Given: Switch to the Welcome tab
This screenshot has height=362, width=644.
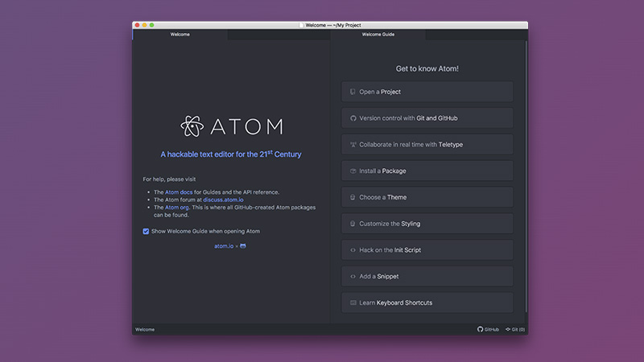Looking at the screenshot, I should 180,35.
